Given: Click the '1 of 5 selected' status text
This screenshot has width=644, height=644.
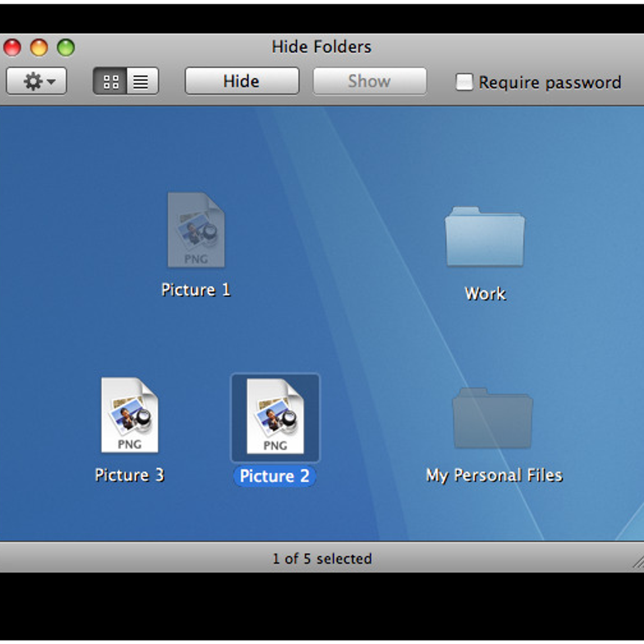Looking at the screenshot, I should [x=322, y=558].
